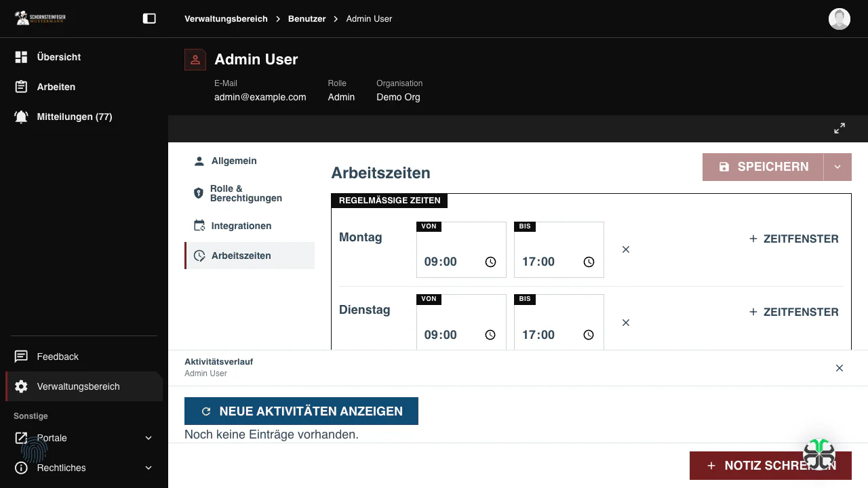868x488 pixels.
Task: Click Benutzer in the breadcrumb
Action: [307, 19]
